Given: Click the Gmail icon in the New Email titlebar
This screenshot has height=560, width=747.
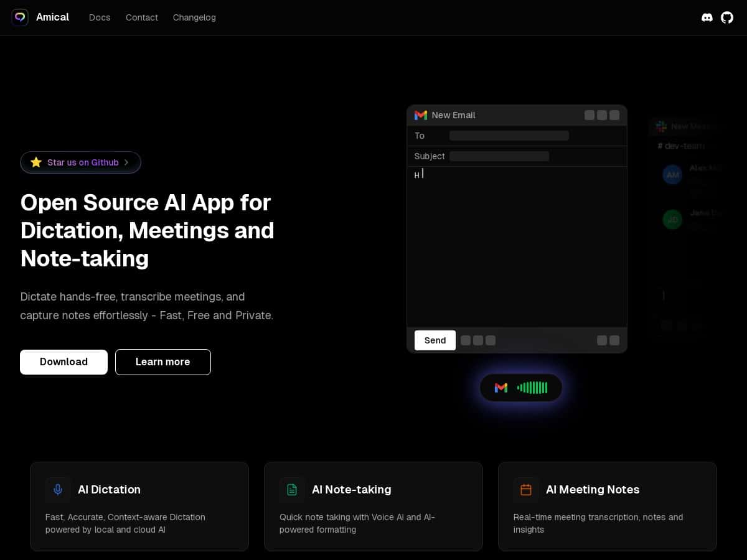Looking at the screenshot, I should [x=421, y=115].
